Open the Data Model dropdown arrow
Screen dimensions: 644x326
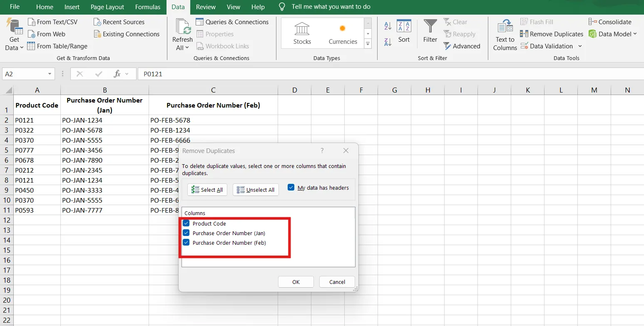point(635,34)
